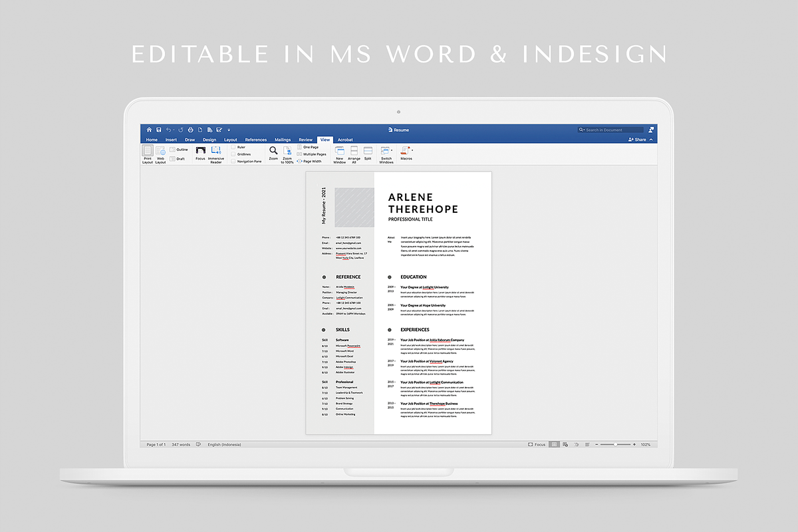Click Page 1 of 1 in status bar
Image resolution: width=798 pixels, height=532 pixels.
156,444
